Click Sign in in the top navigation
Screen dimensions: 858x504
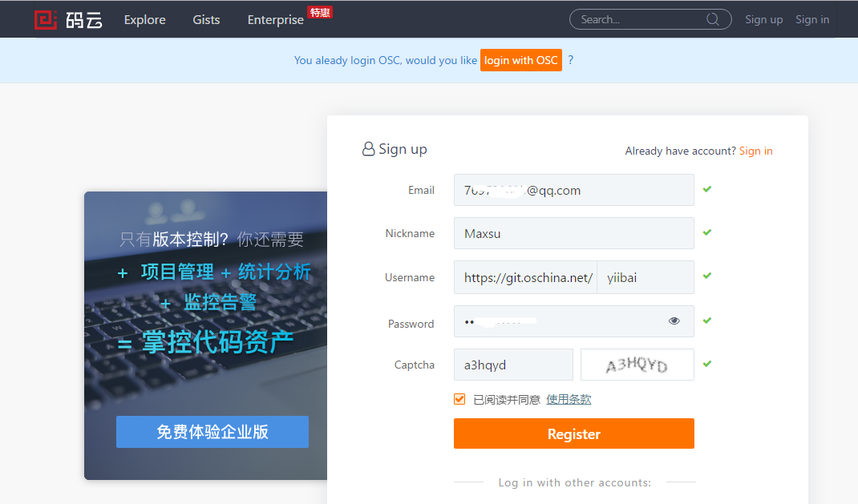click(x=812, y=20)
